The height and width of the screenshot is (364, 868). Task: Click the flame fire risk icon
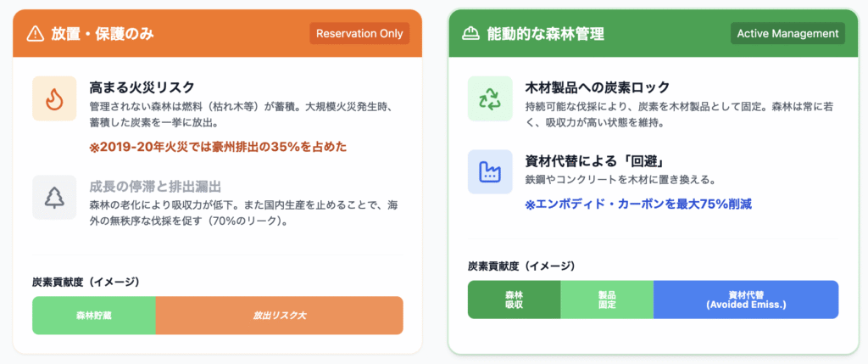54,98
